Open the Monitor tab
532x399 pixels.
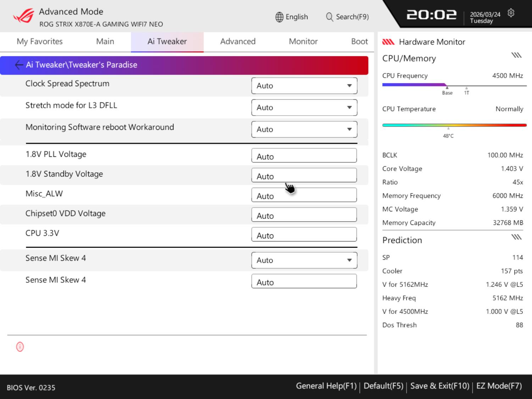coord(303,41)
